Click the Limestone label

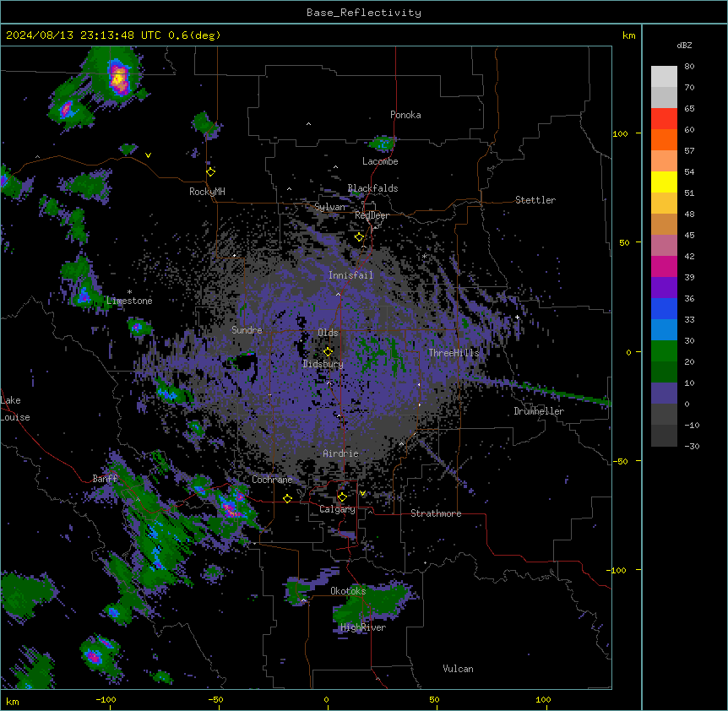[x=129, y=301]
